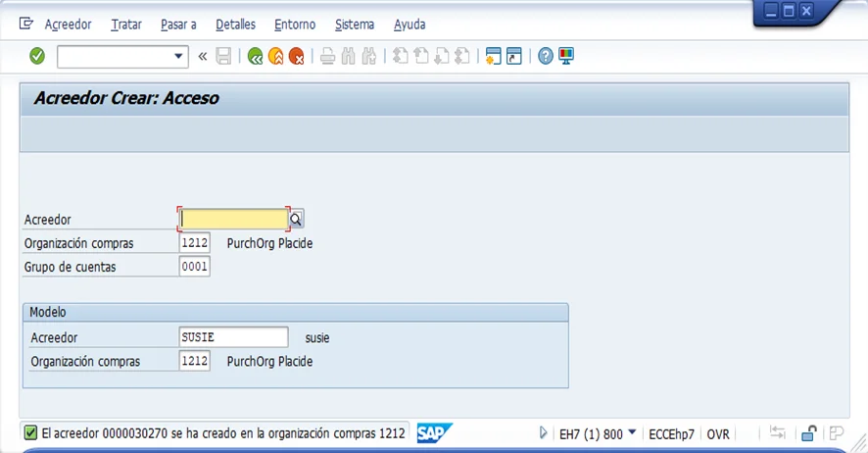Open search help next to Acreedor field
The image size is (868, 453).
click(x=296, y=220)
